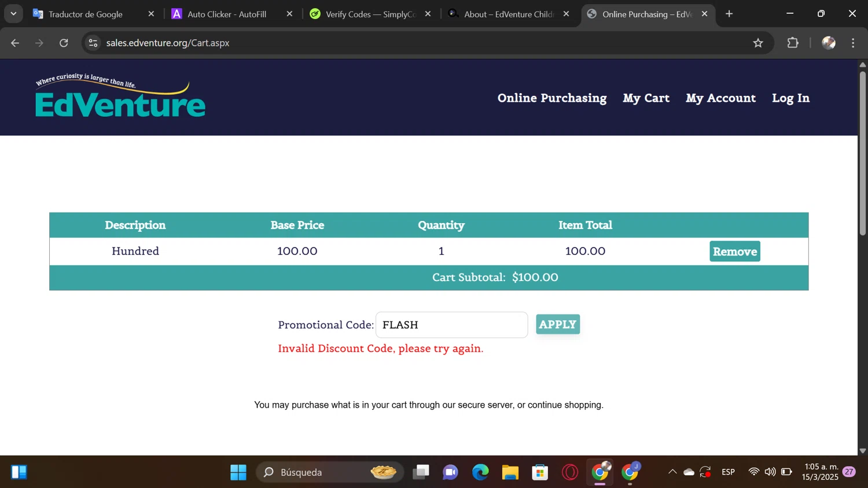Open Task View on taskbar
Image resolution: width=868 pixels, height=488 pixels.
421,472
